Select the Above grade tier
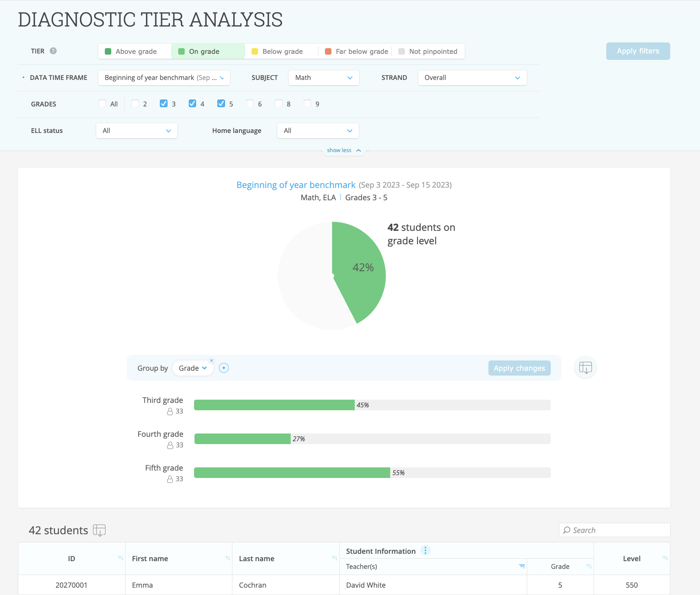This screenshot has height=595, width=700. tap(135, 51)
